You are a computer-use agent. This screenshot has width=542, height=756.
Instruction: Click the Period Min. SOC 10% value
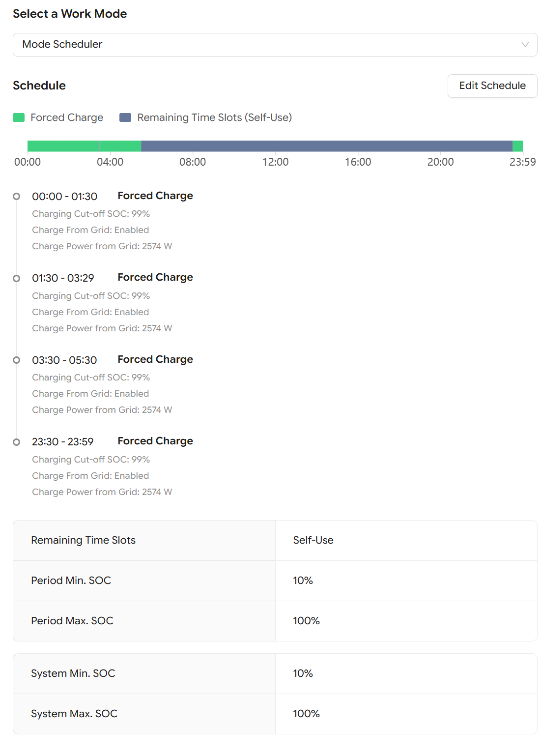tap(303, 581)
